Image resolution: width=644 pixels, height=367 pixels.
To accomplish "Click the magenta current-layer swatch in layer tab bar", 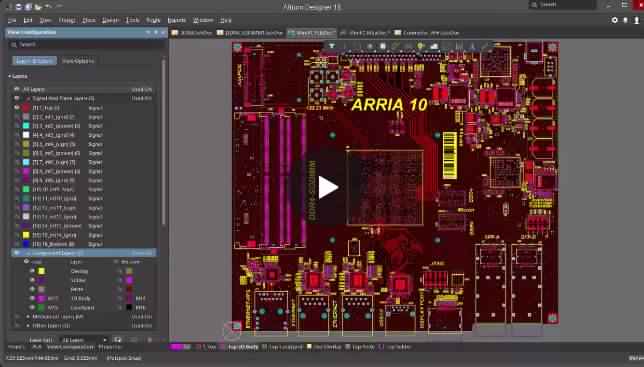I will (177, 347).
